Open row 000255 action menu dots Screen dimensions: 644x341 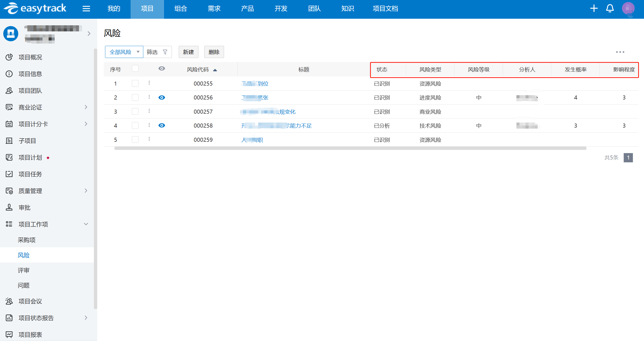point(149,83)
